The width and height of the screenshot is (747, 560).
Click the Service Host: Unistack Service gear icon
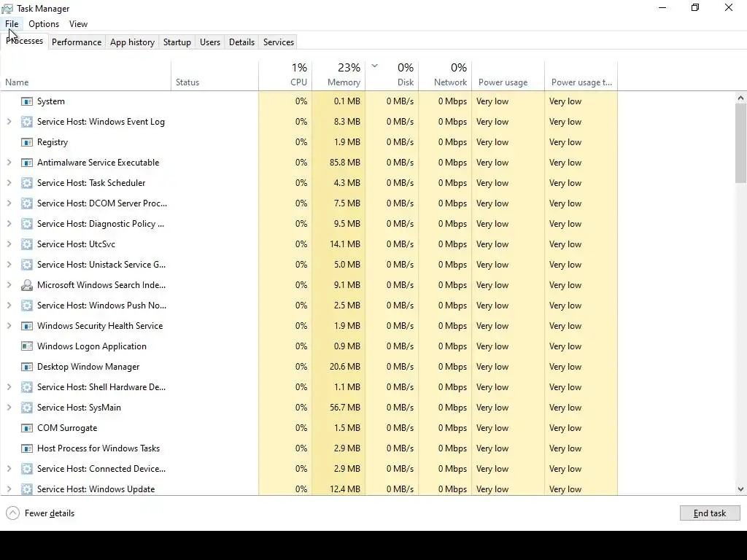[27, 265]
